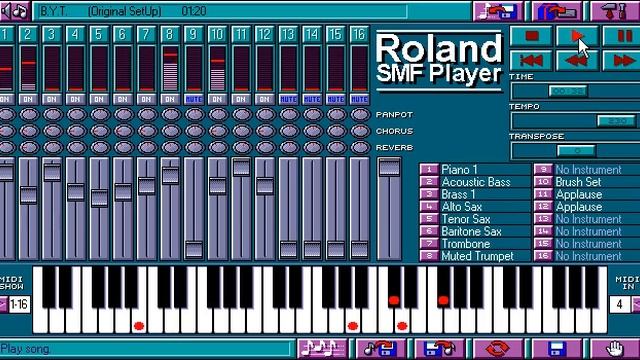Screen dimensions: 640x360
Task: Click the return-to-start button
Action: coord(531,61)
